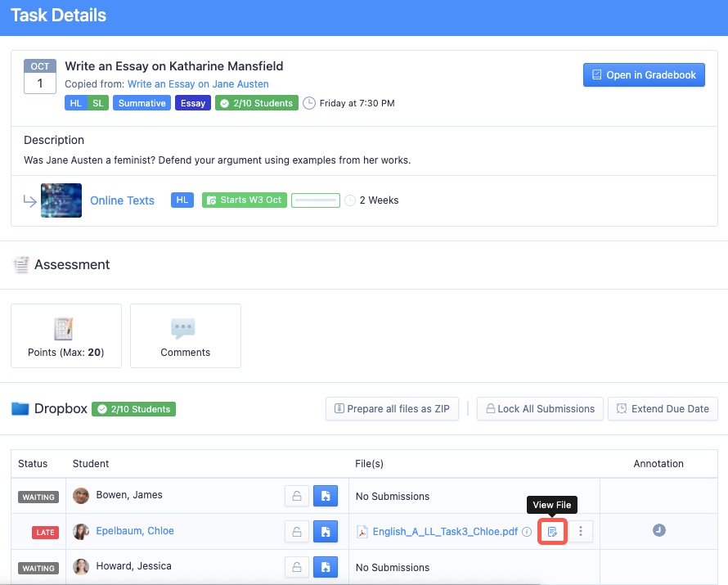Select the name Howard, Jessica
This screenshot has width=728, height=585.
(x=133, y=566)
